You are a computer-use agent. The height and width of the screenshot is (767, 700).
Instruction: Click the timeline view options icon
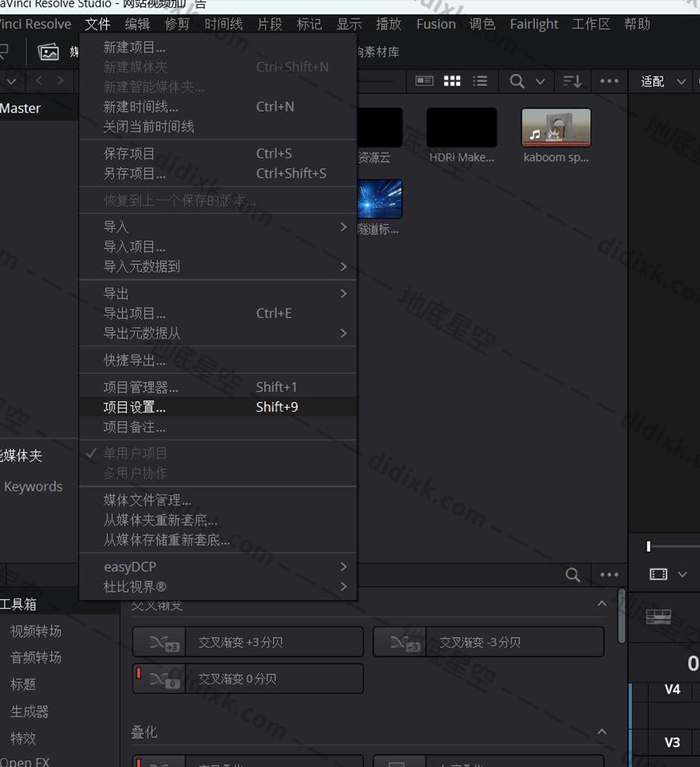click(x=658, y=617)
